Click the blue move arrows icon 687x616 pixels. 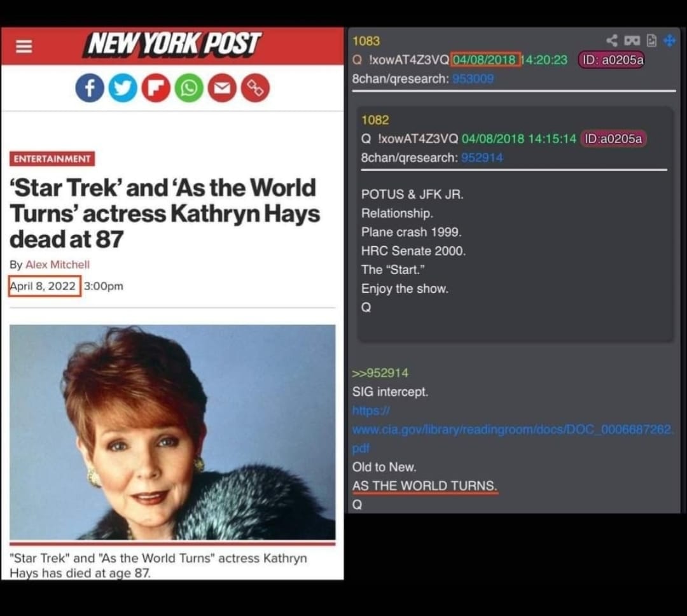(669, 40)
